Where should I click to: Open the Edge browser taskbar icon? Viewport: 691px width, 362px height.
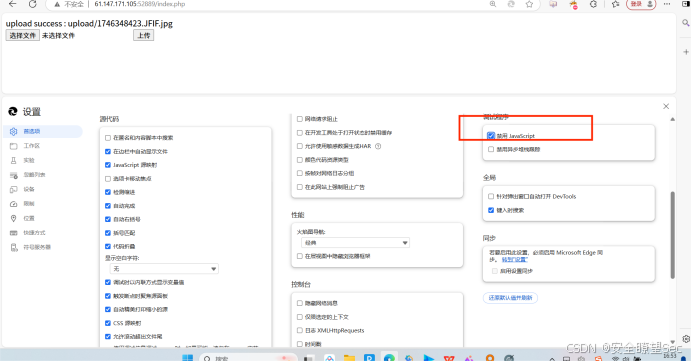point(389,358)
